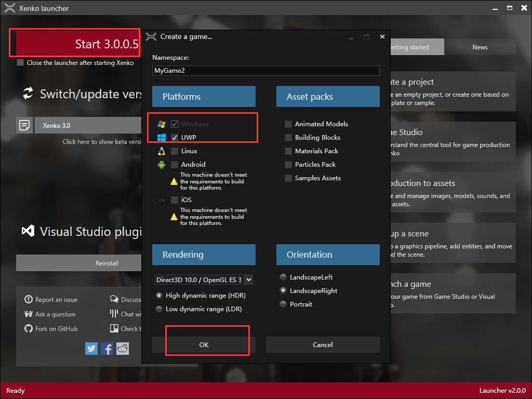The width and height of the screenshot is (532, 399).
Task: Click the Report an issue icon
Action: click(x=29, y=299)
